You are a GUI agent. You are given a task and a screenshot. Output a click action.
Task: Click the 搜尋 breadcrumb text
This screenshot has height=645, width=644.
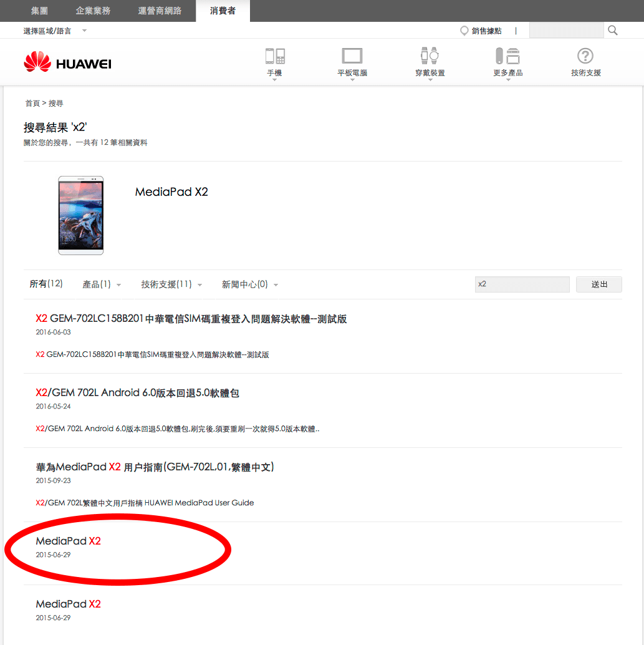click(56, 104)
